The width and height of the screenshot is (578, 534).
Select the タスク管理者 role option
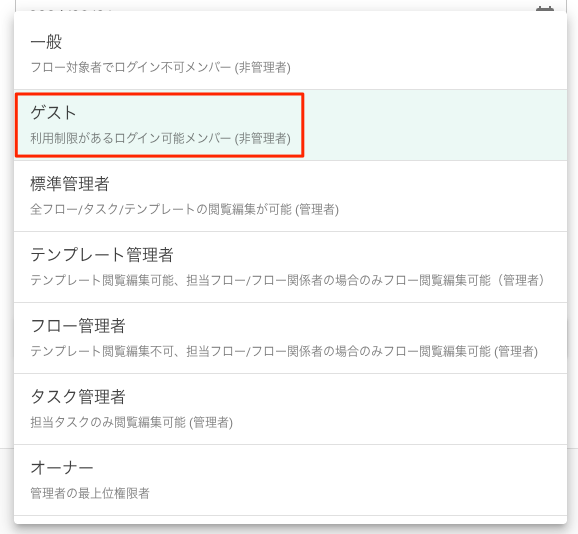[290, 409]
